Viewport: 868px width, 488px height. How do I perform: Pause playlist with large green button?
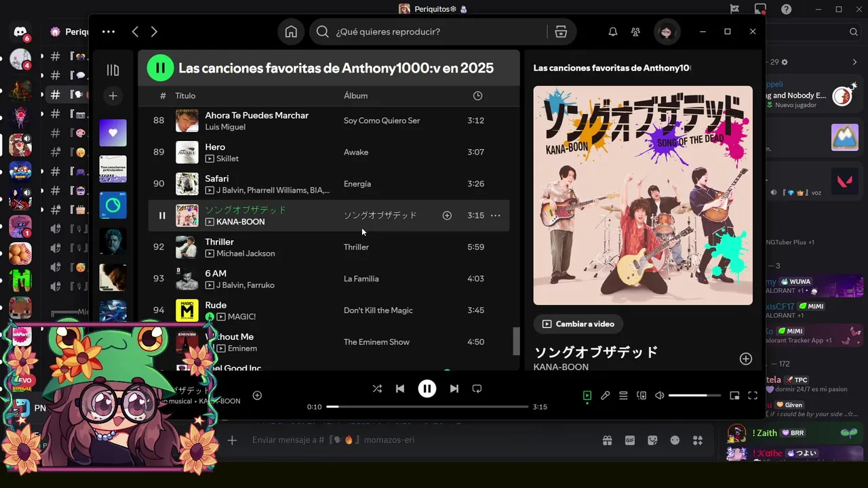pyautogui.click(x=161, y=68)
